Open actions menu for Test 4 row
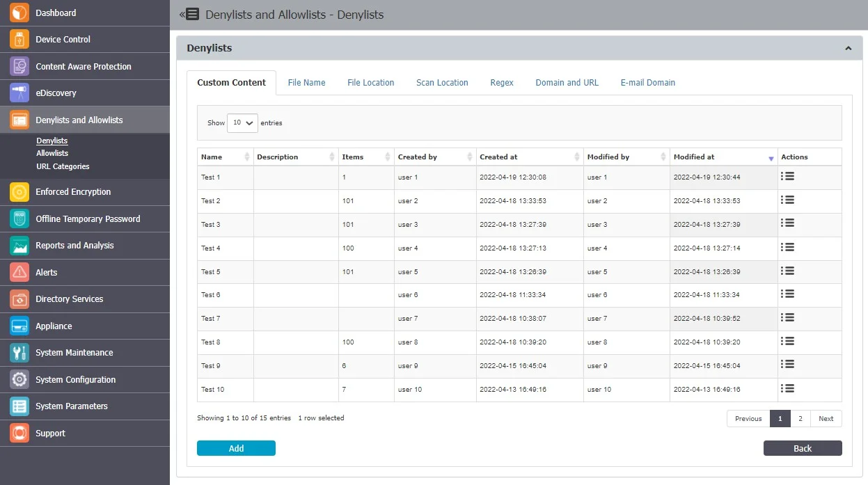Image resolution: width=868 pixels, height=485 pixels. [787, 247]
